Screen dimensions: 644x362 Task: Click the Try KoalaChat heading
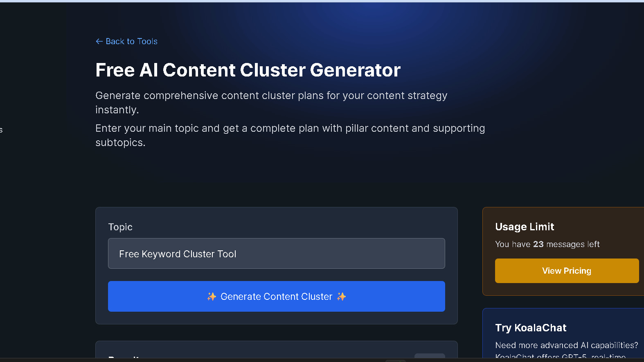(x=531, y=328)
